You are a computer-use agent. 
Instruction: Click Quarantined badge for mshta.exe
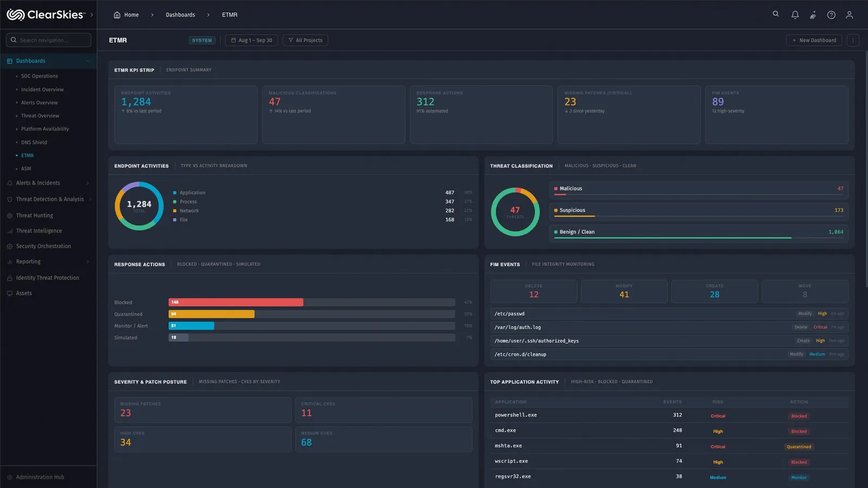[799, 447]
